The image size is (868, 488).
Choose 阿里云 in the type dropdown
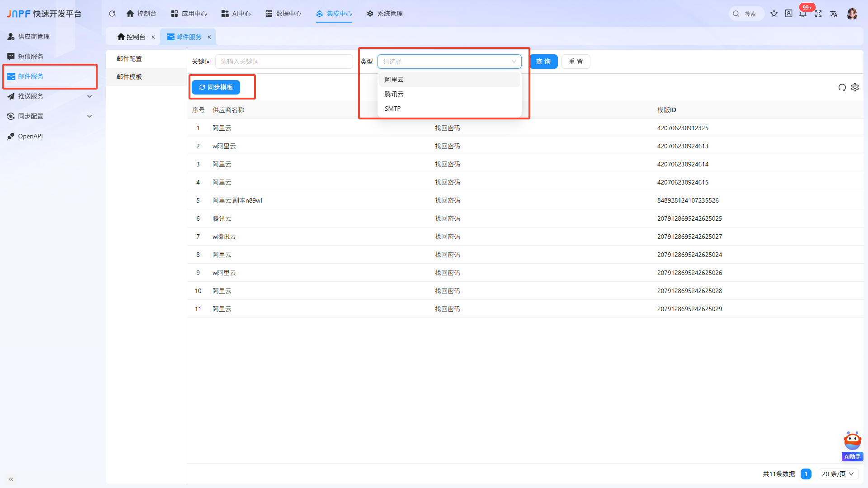click(449, 80)
